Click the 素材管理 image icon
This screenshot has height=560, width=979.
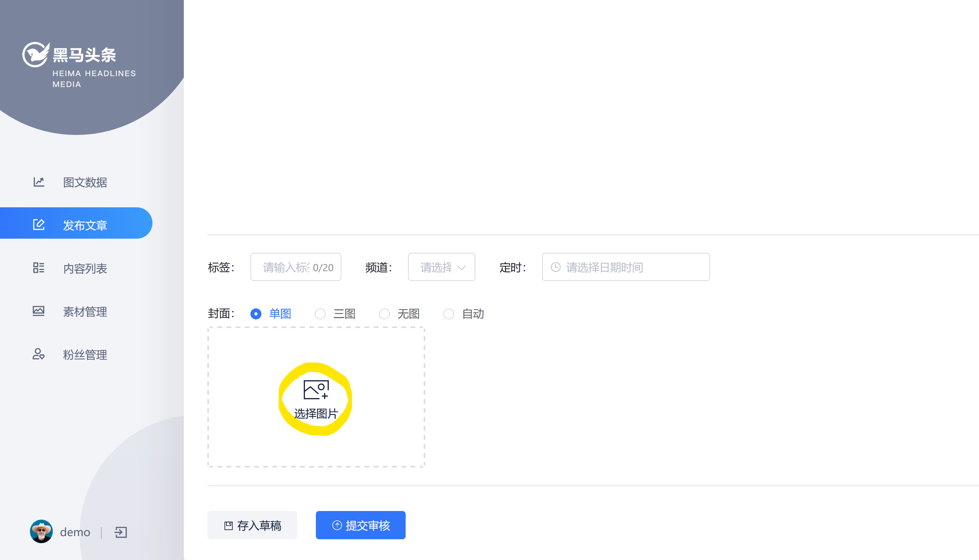click(x=39, y=311)
